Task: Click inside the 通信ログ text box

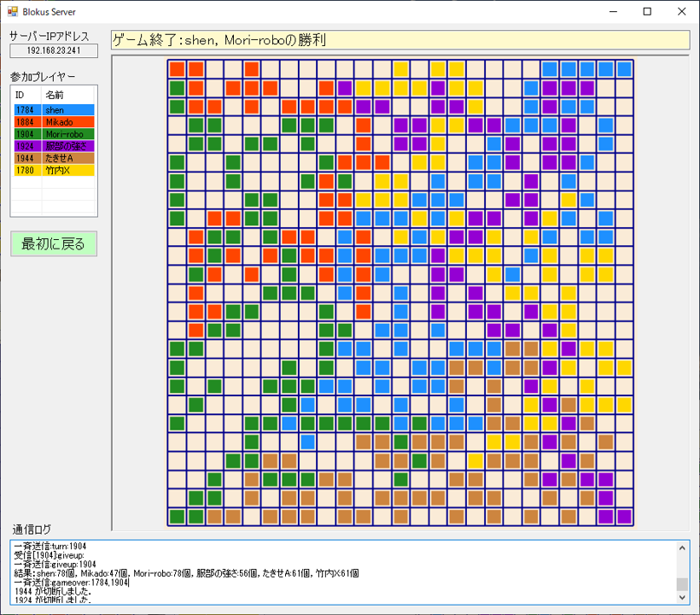Action: click(x=341, y=571)
